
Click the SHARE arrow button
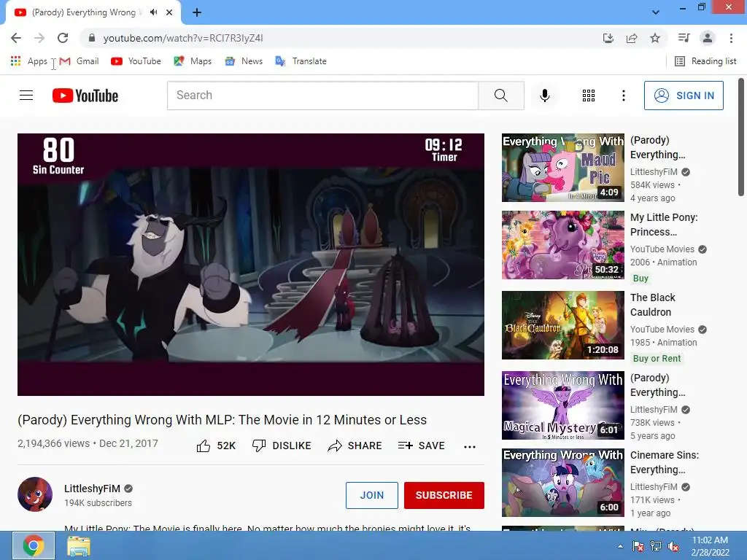pos(355,446)
